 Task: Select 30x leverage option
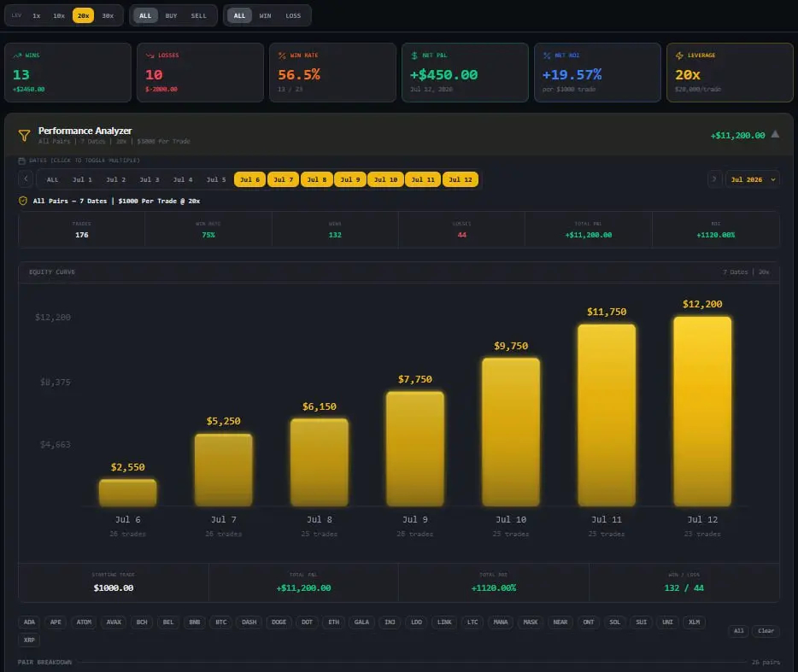pos(108,15)
